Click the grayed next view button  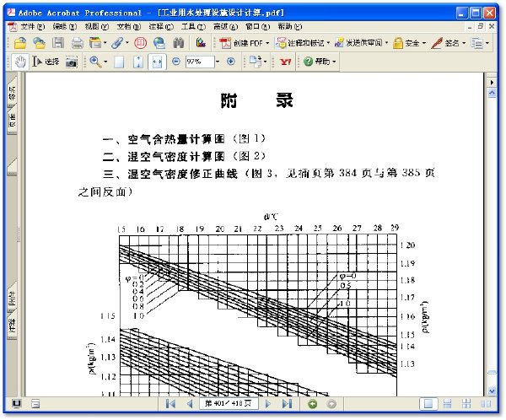331,403
